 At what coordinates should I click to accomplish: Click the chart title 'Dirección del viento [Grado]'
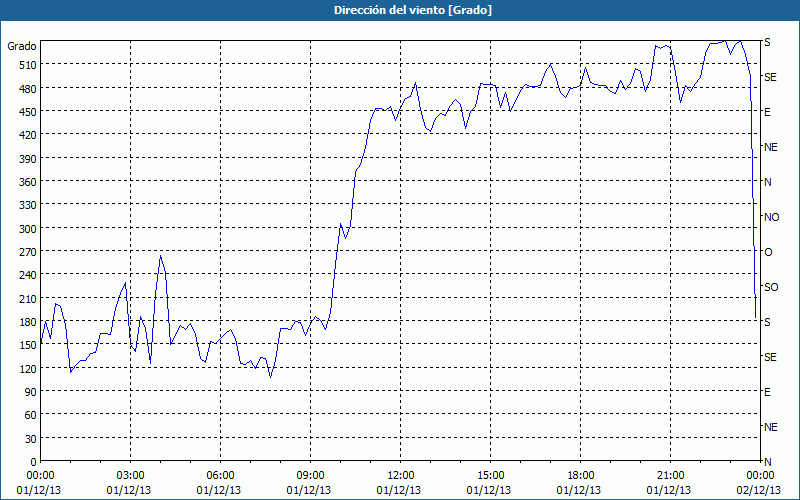coord(413,10)
